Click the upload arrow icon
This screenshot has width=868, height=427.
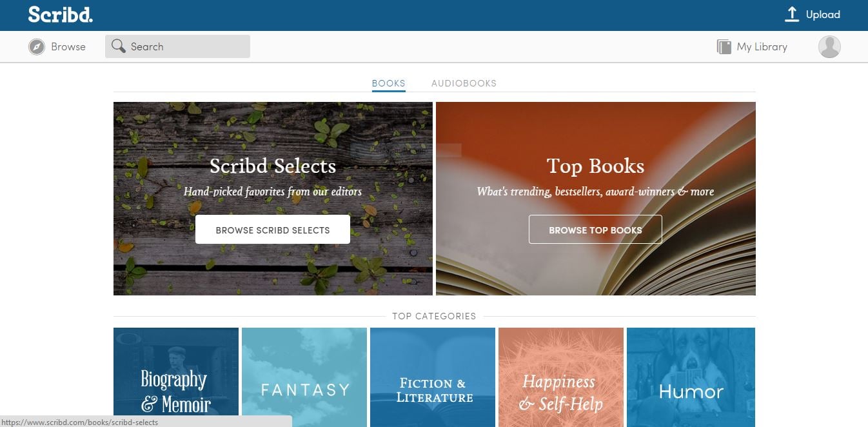click(x=792, y=15)
